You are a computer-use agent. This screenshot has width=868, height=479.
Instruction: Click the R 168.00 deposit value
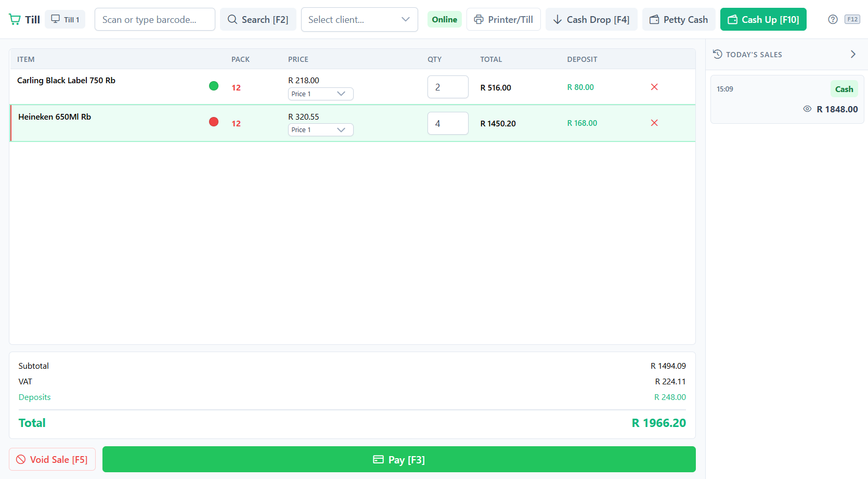[x=582, y=123]
